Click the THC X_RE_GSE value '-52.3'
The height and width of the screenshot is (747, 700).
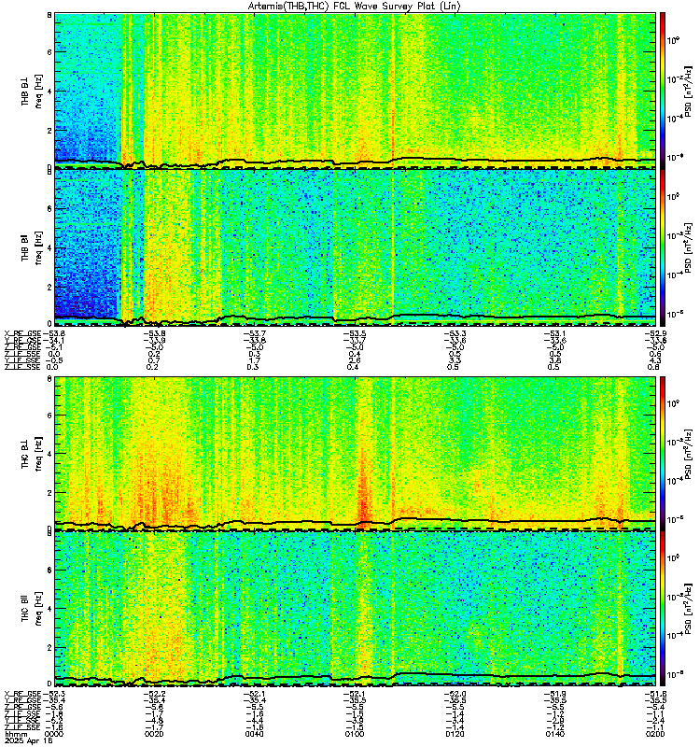coord(54,694)
